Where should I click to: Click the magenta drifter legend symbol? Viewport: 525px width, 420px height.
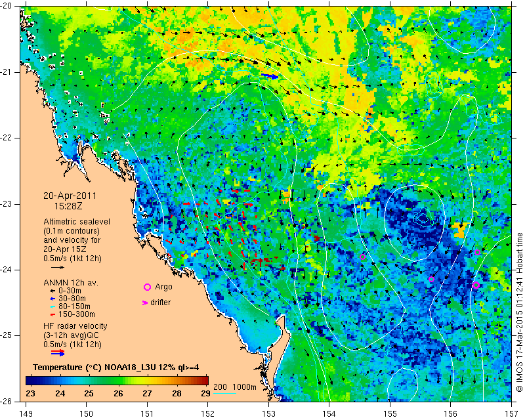click(145, 303)
